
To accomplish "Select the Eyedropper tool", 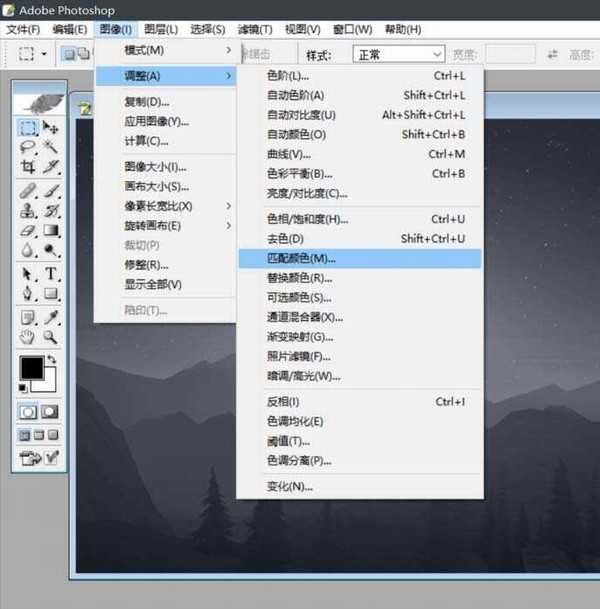I will pyautogui.click(x=50, y=318).
